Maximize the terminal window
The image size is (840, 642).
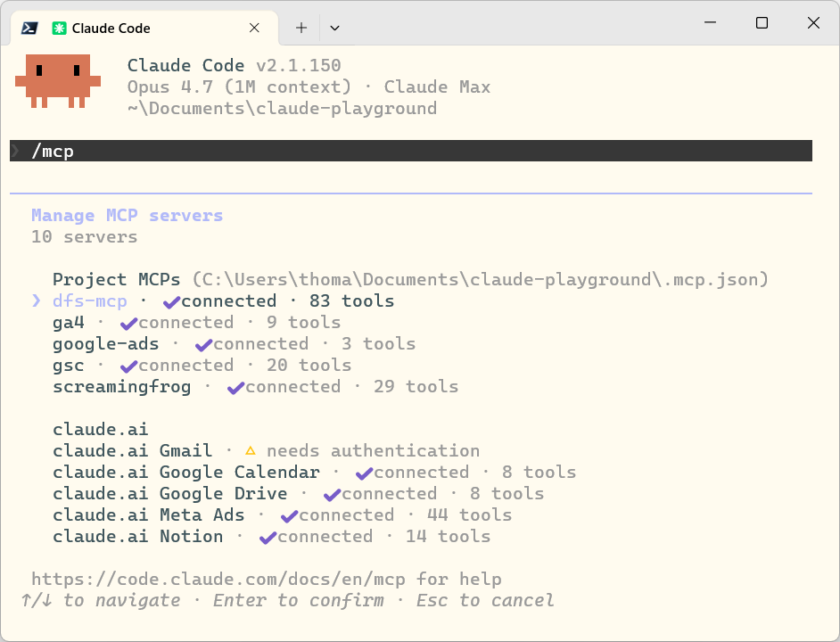[x=762, y=22]
